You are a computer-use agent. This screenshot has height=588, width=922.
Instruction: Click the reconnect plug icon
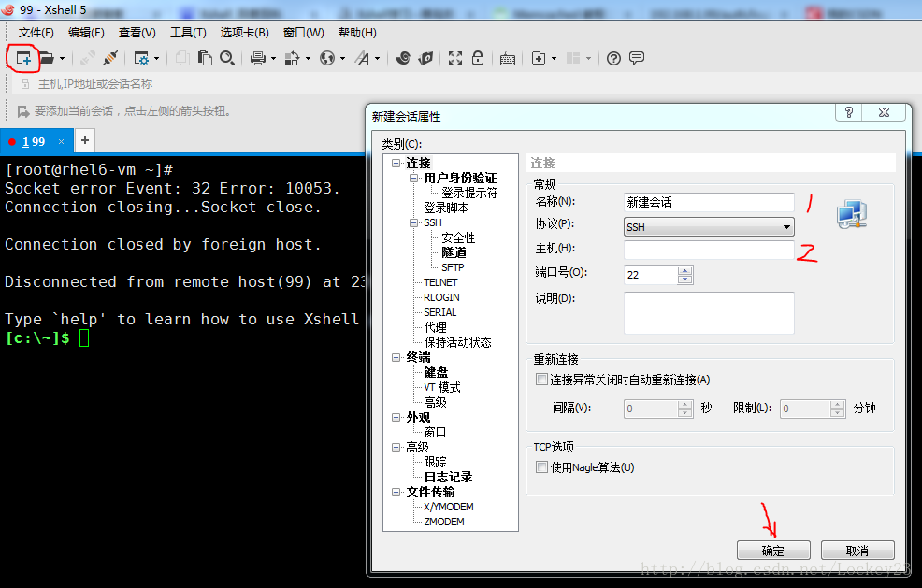110,58
